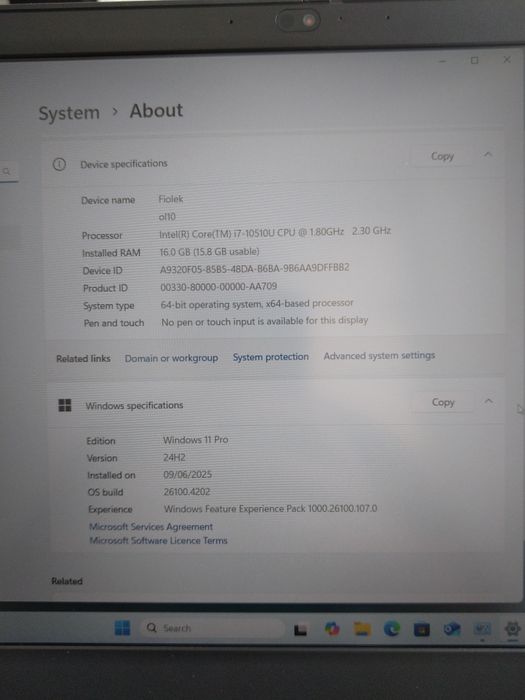Click the Windows Start icon on taskbar

click(122, 628)
